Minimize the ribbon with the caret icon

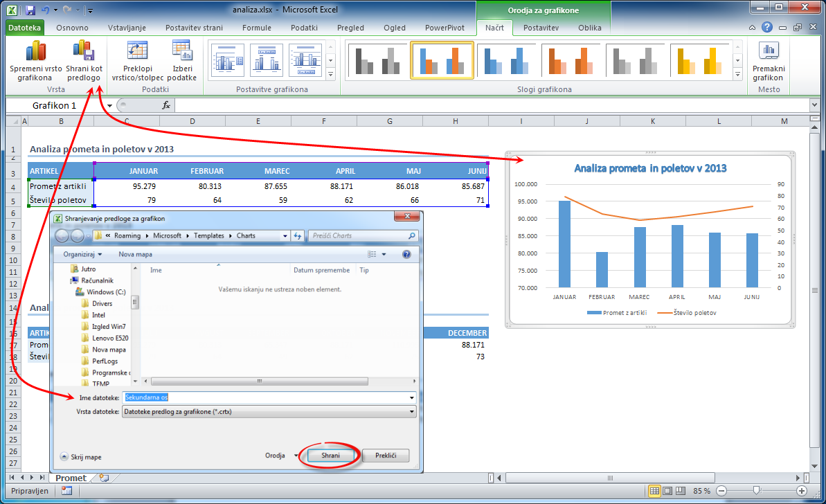[752, 28]
